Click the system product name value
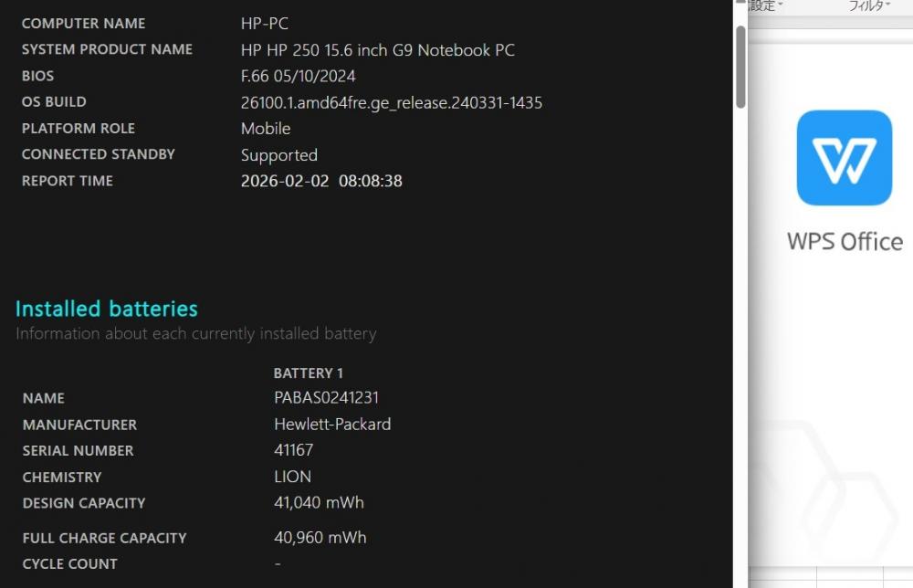The image size is (913, 588). point(377,49)
